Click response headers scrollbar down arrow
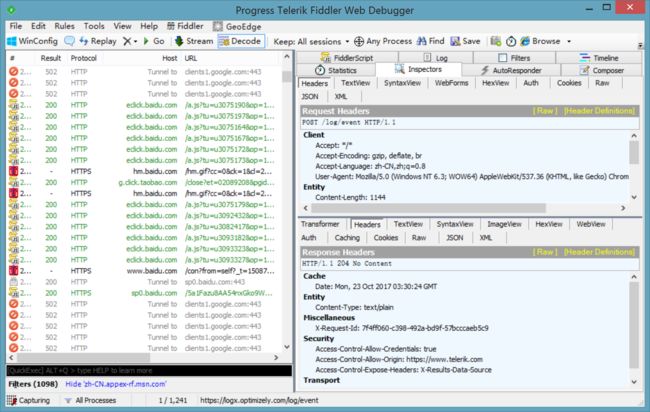The image size is (650, 412). pos(634,382)
